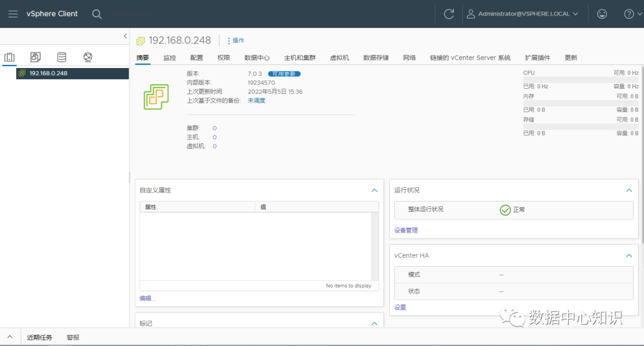Viewport: 644px width, 346px height.
Task: Open the 操作 actions menu
Action: 236,41
